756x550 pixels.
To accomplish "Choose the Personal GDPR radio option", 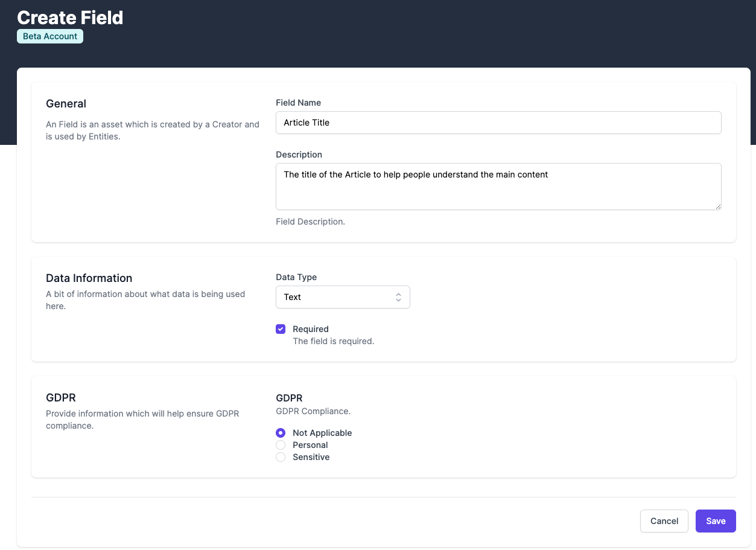I will pyautogui.click(x=281, y=445).
